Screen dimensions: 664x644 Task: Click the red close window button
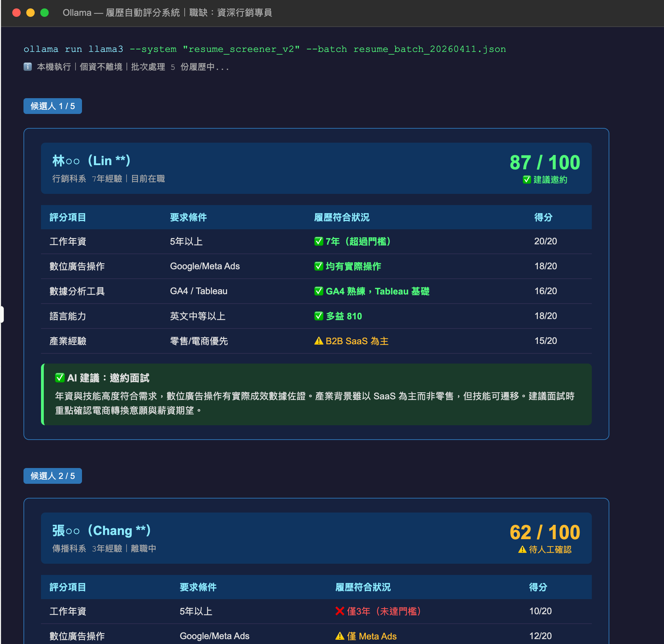click(16, 13)
